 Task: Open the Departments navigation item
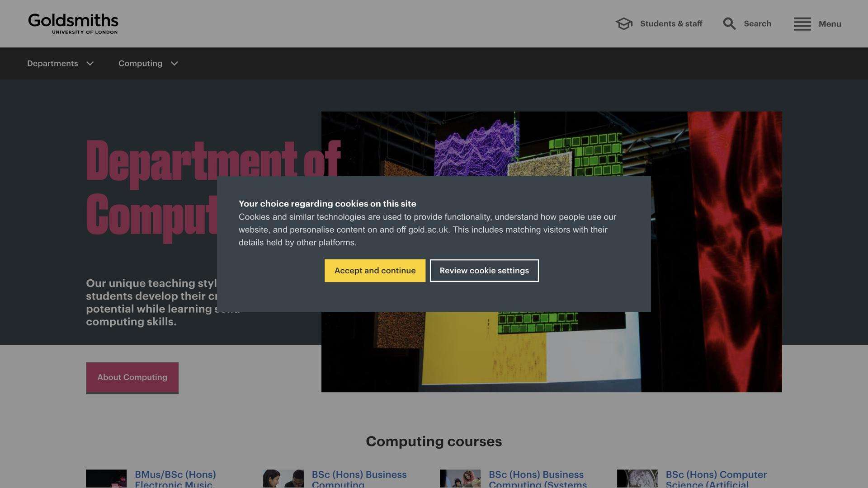click(x=52, y=64)
